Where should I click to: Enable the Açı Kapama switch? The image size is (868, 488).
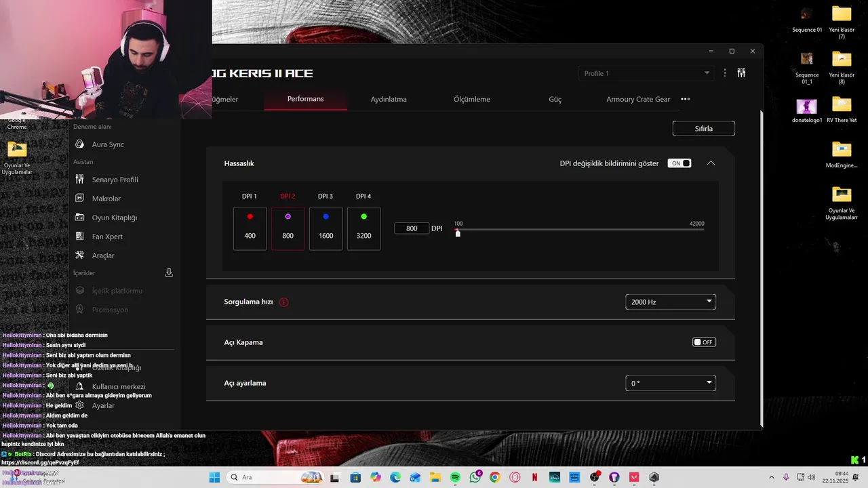(704, 342)
